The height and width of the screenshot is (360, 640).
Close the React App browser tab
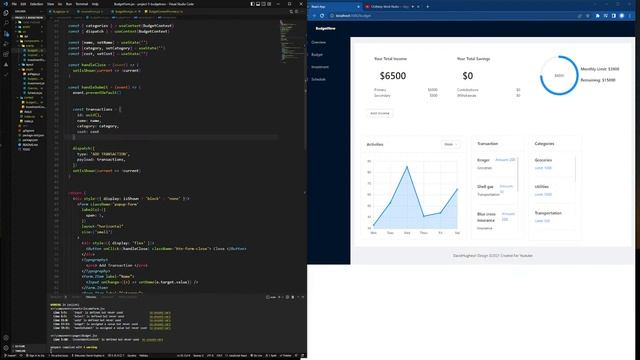tap(358, 7)
